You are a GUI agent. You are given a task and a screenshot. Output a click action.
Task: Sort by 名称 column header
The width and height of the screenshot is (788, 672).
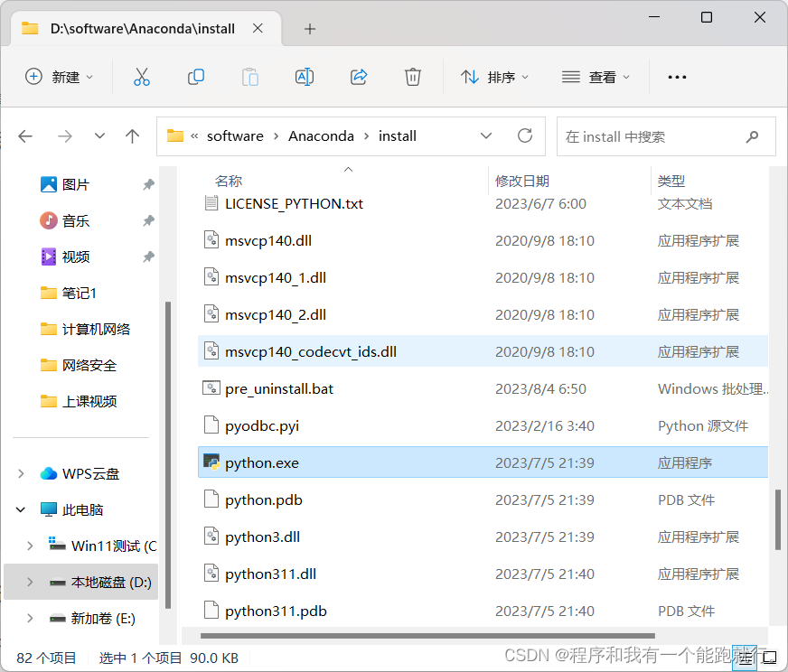pos(229,181)
